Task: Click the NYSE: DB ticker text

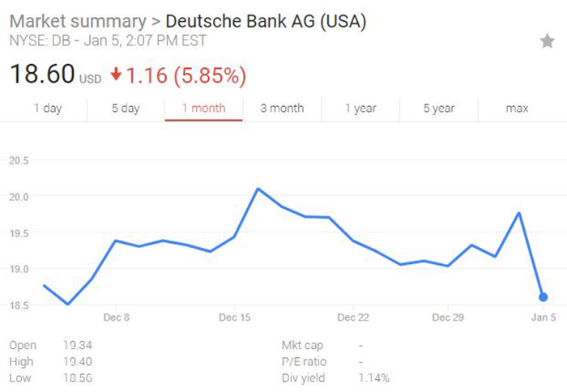Action: [40, 39]
